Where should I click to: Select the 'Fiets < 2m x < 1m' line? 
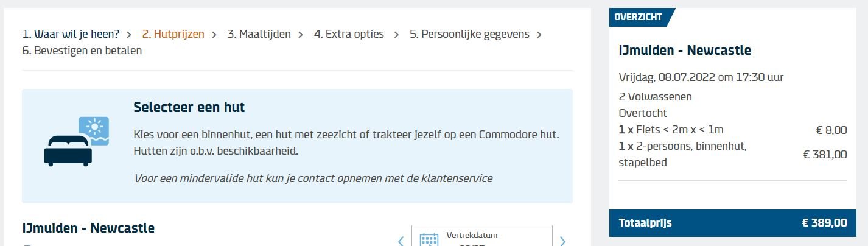671,130
